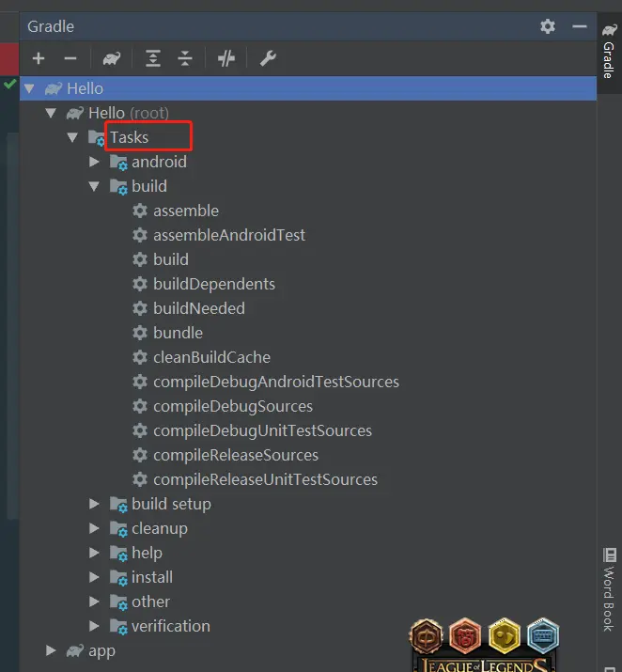This screenshot has height=672, width=622.
Task: Click the app module label
Action: (x=102, y=650)
